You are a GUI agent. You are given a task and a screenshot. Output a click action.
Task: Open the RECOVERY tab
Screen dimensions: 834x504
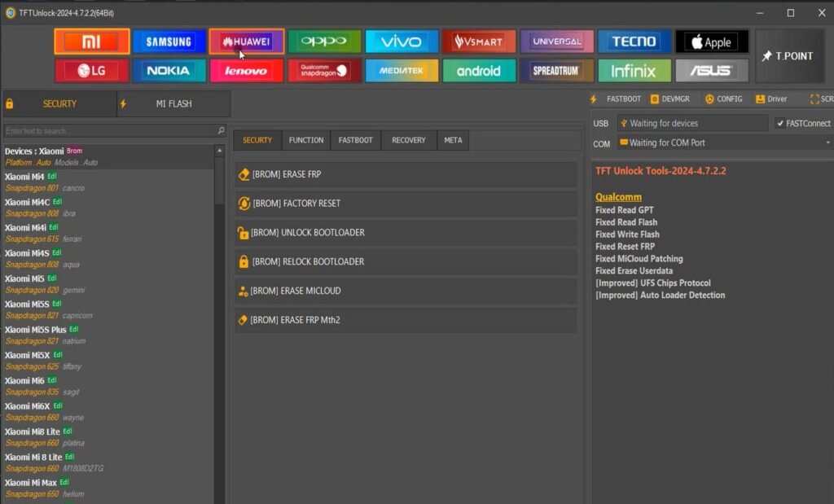tap(409, 140)
